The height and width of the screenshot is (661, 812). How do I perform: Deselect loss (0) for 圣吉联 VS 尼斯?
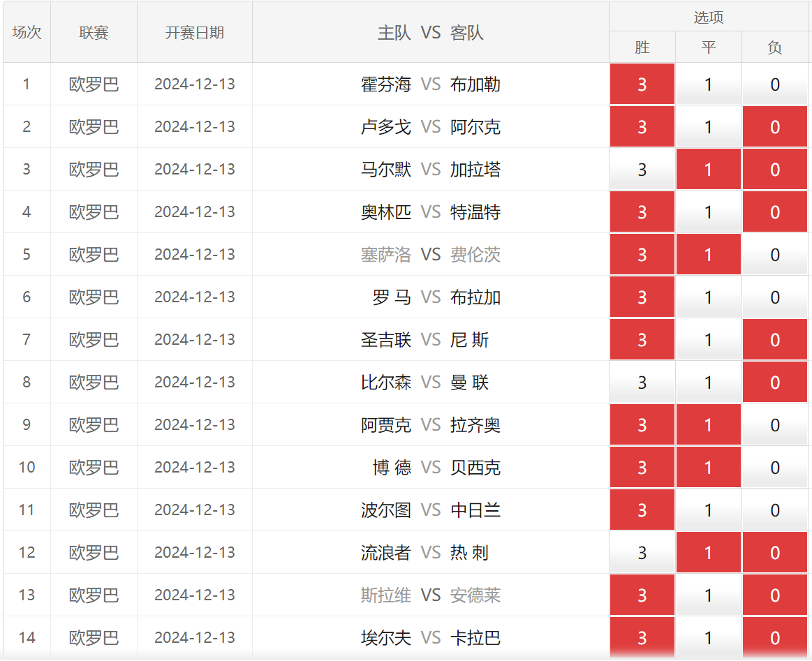tap(775, 339)
